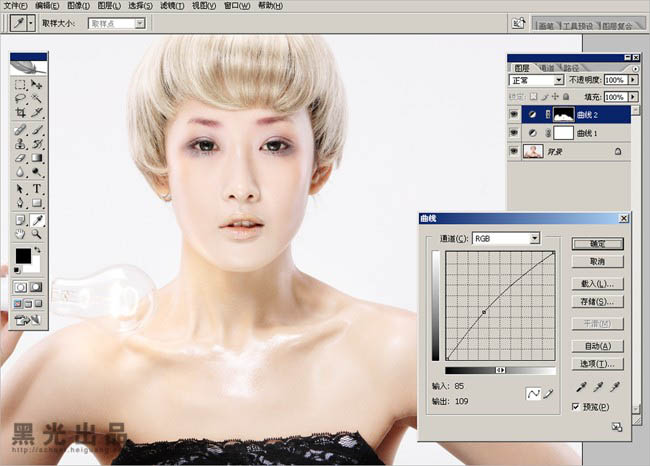Image resolution: width=650 pixels, height=466 pixels.
Task: Pick the white point eyedropper in Curves
Action: pyautogui.click(x=614, y=387)
